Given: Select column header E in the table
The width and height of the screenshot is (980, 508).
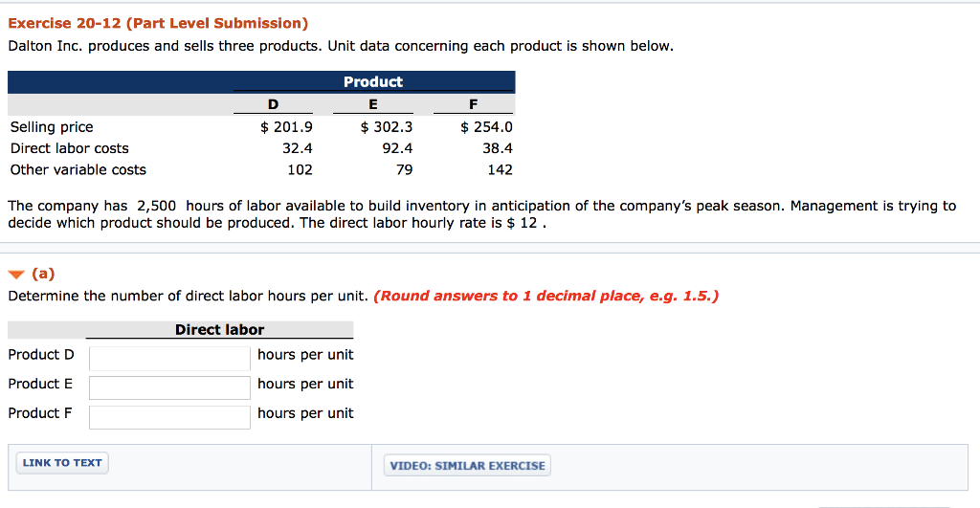Looking at the screenshot, I should pos(372,105).
